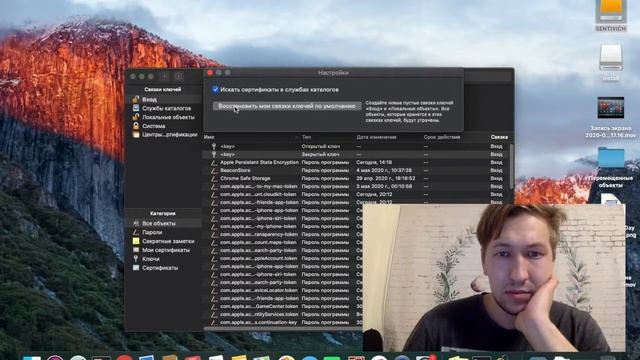Select Apple Persistent State Encryption entry
This screenshot has height=360, width=640.
pyautogui.click(x=259, y=162)
